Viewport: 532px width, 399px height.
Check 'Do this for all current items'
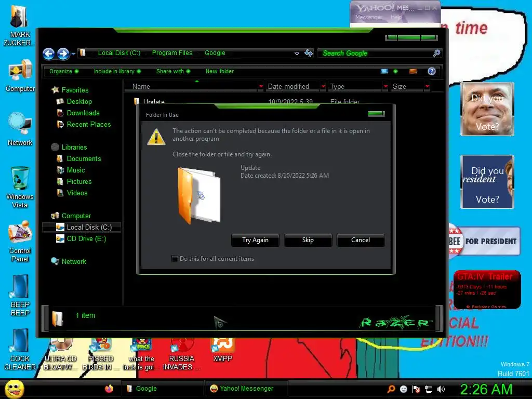[175, 259]
